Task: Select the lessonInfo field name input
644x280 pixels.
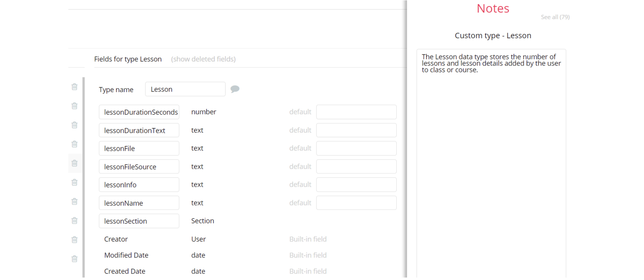Action: coord(139,185)
